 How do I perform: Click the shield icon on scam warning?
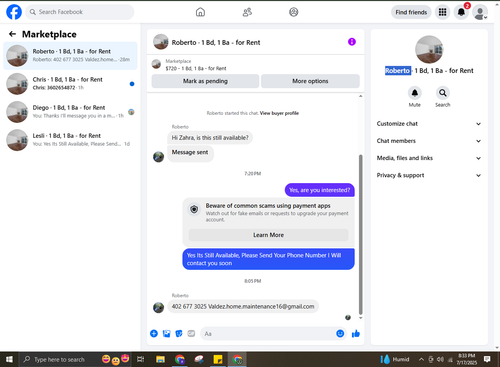[194, 209]
